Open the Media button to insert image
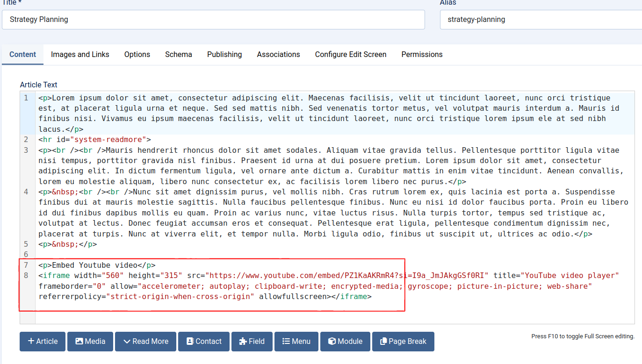642x364 pixels. click(x=90, y=342)
